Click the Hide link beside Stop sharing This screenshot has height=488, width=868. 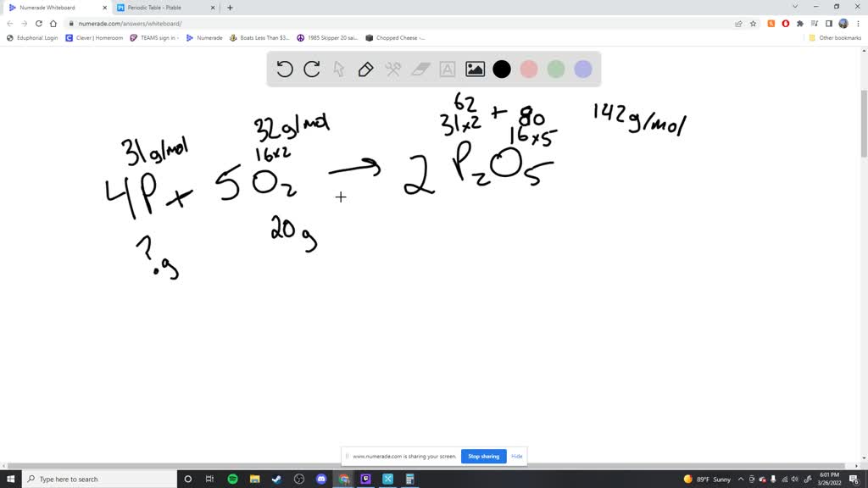pyautogui.click(x=516, y=456)
